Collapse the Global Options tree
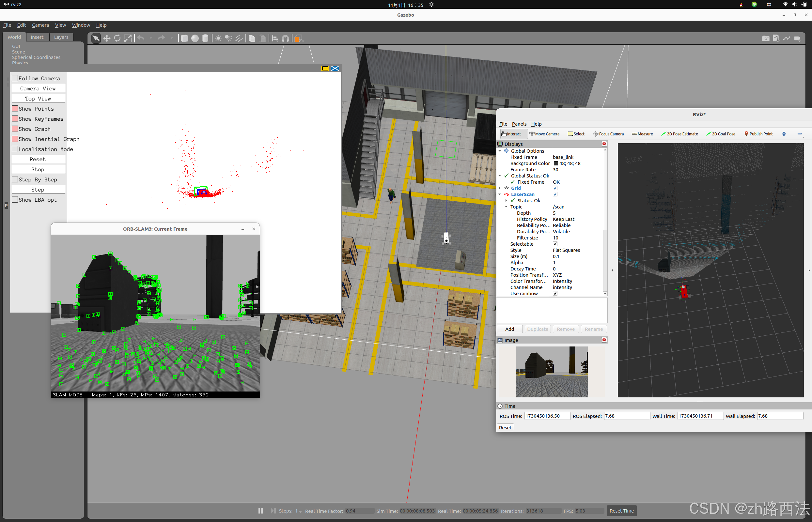812x522 pixels. click(500, 151)
